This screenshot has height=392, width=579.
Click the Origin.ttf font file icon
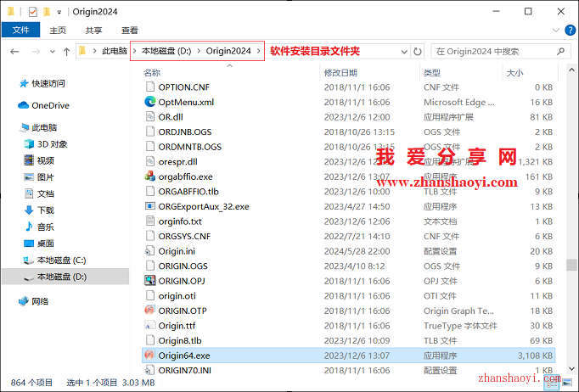[150, 326]
